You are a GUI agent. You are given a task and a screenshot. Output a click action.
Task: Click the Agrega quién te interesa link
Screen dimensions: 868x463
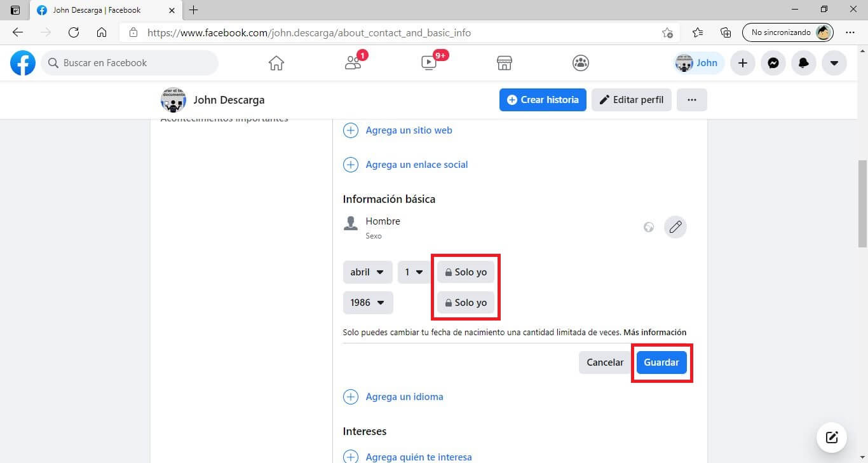(419, 457)
